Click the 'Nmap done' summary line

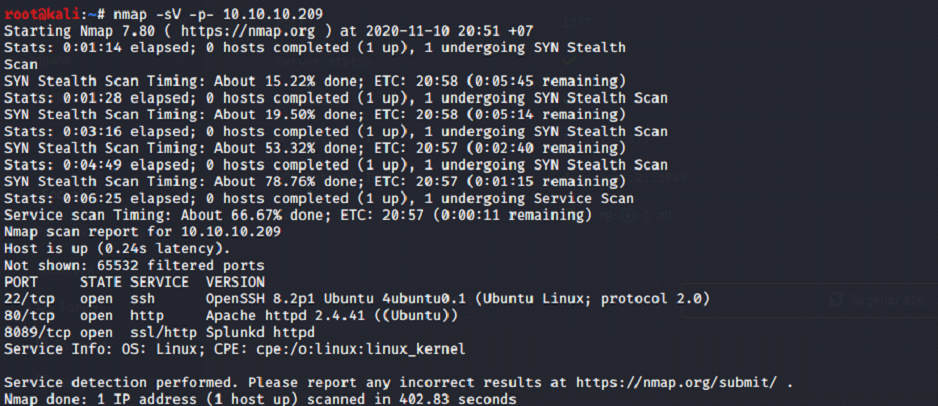pos(260,399)
